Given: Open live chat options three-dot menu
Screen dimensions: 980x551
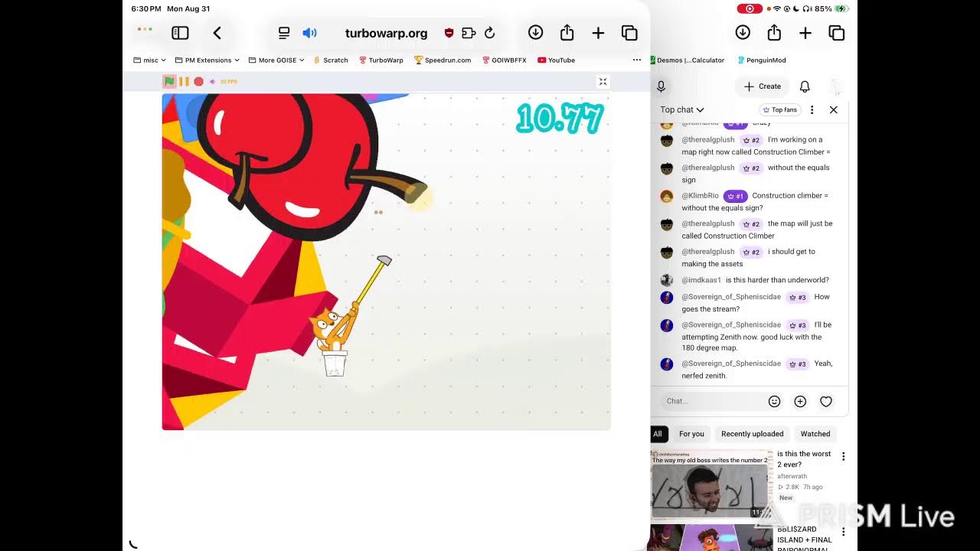Looking at the screenshot, I should tap(812, 109).
